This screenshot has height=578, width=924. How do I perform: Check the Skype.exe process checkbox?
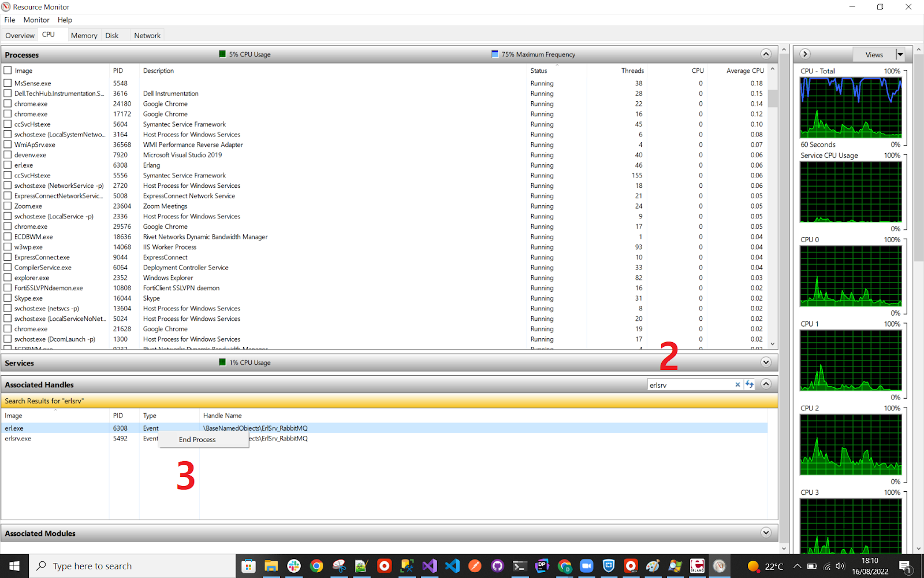click(8, 298)
